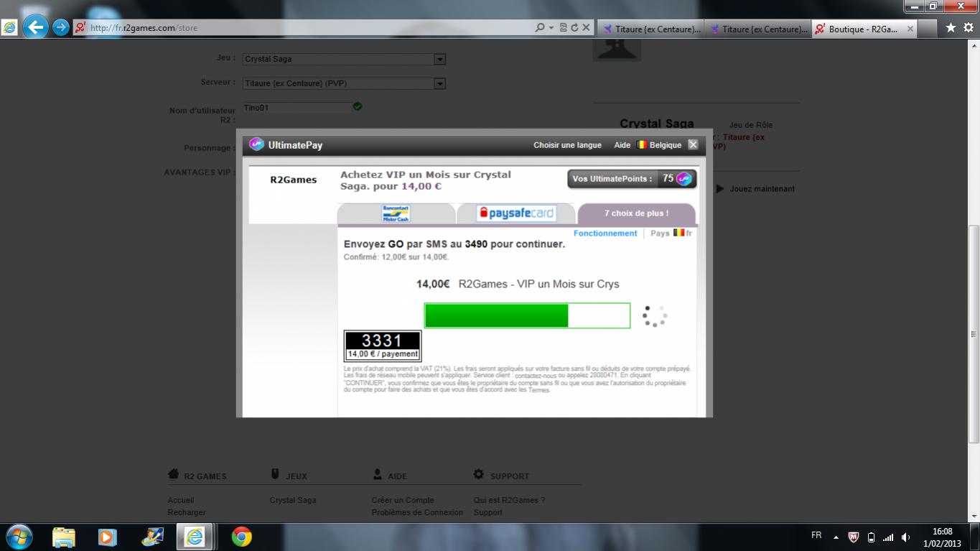Click the Fonctionnement link
980x551 pixels.
coord(605,233)
